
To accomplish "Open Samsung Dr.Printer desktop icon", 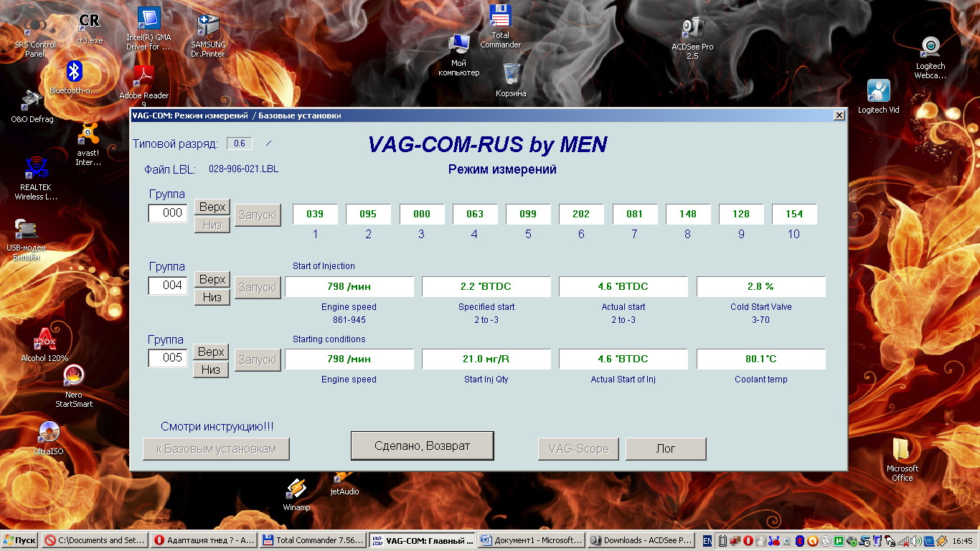I will [x=208, y=34].
